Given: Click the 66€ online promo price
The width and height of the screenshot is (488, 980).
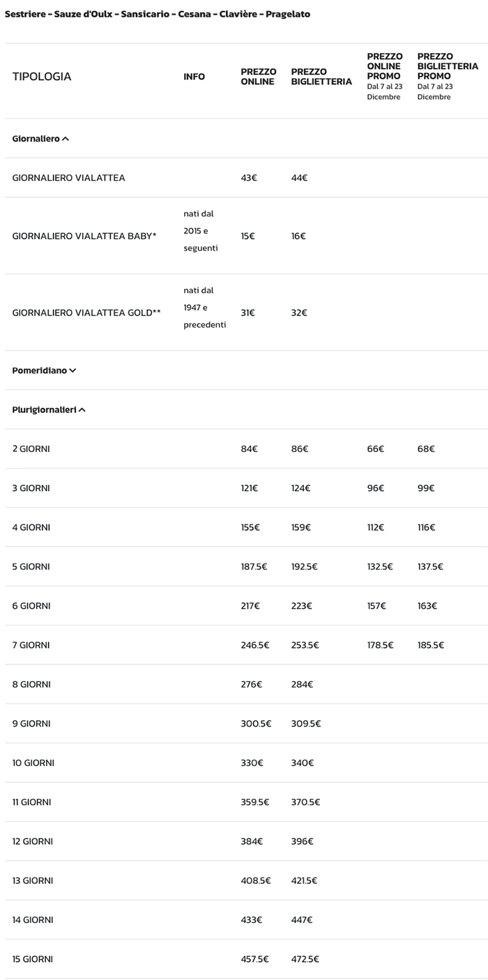Looking at the screenshot, I should 375,449.
